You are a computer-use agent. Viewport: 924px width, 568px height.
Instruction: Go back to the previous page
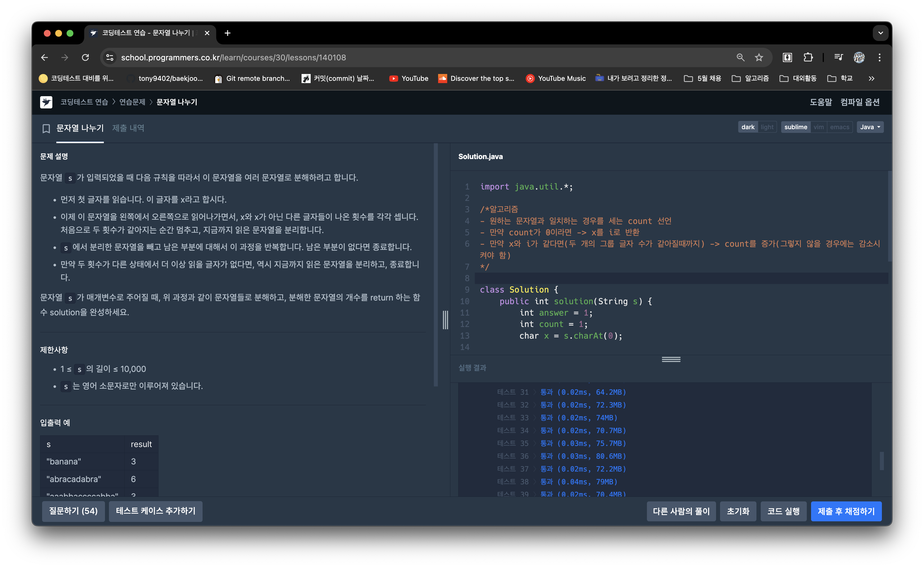(x=44, y=57)
